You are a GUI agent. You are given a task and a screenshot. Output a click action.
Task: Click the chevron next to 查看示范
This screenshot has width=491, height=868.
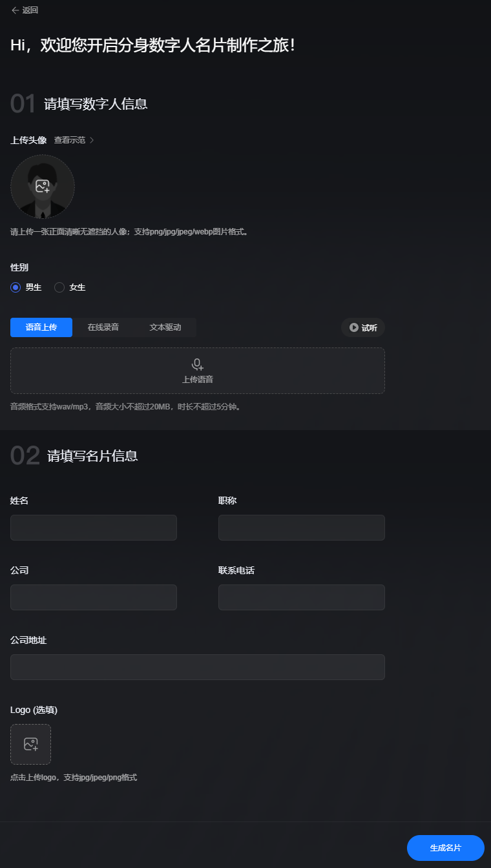coord(92,140)
